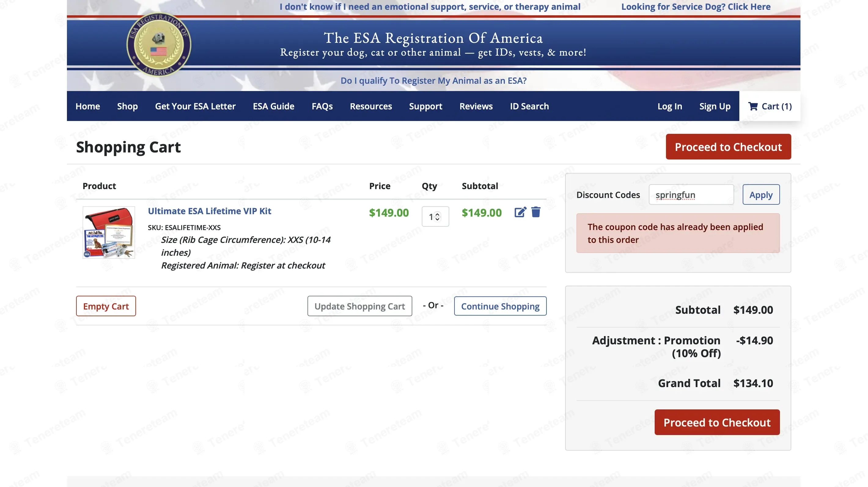The image size is (868, 487).
Task: Click the green $149.00 in Price column
Action: [388, 213]
